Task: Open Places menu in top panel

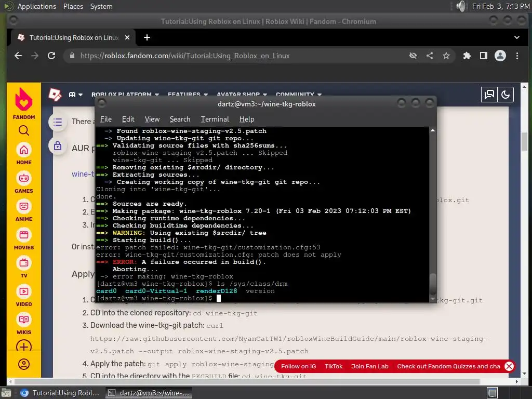Action: (73, 6)
